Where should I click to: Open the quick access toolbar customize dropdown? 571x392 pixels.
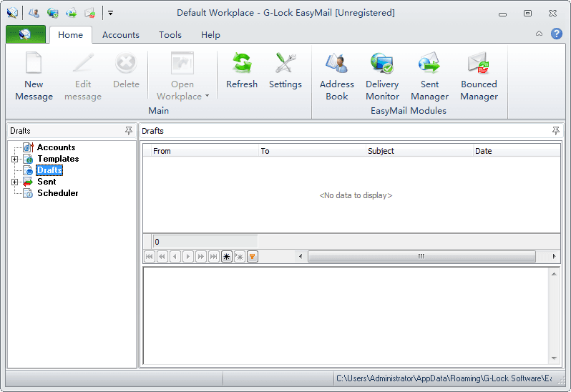pyautogui.click(x=110, y=13)
